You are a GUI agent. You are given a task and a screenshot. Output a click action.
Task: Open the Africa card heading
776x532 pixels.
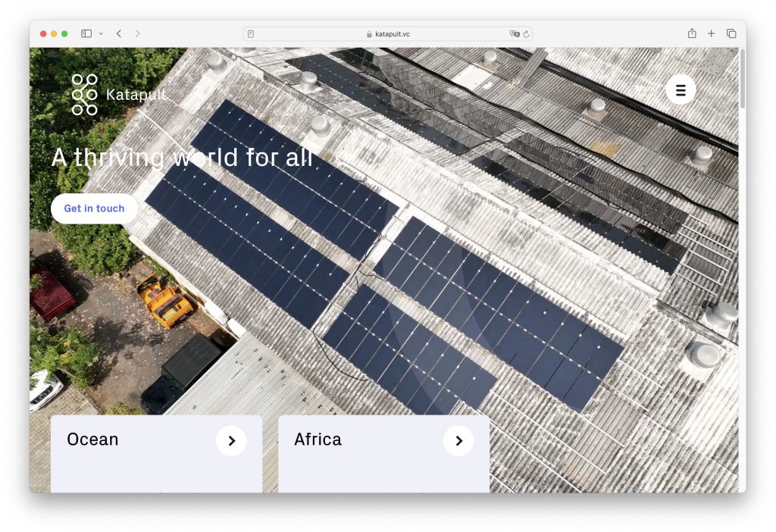coord(318,440)
